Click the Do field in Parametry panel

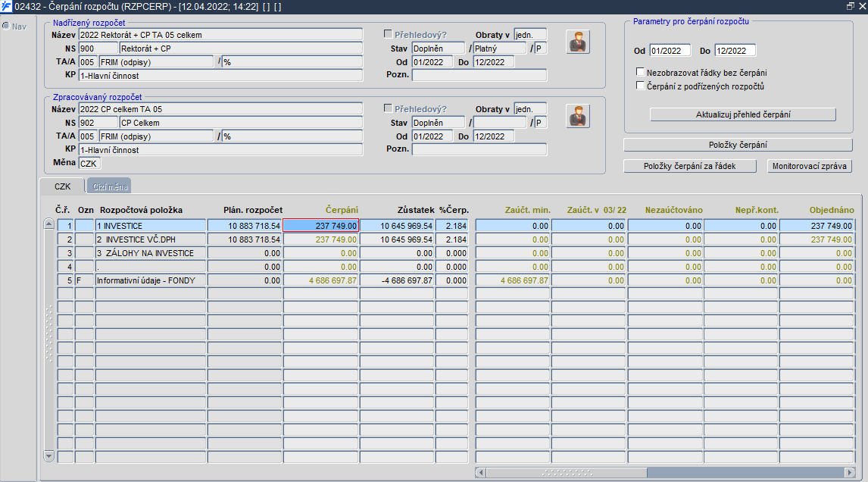pyautogui.click(x=735, y=51)
